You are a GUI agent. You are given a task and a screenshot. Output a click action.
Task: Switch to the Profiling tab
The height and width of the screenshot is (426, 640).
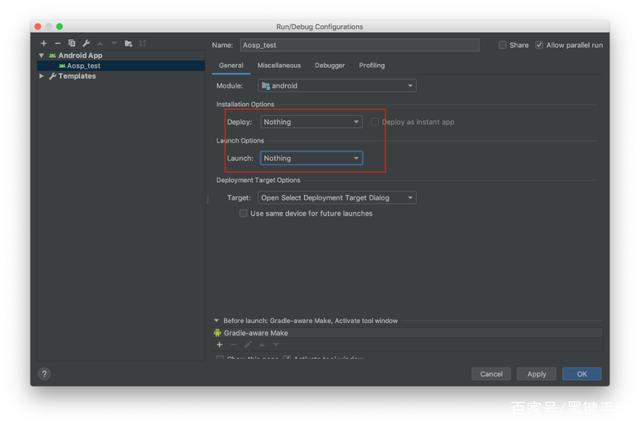pyautogui.click(x=372, y=66)
